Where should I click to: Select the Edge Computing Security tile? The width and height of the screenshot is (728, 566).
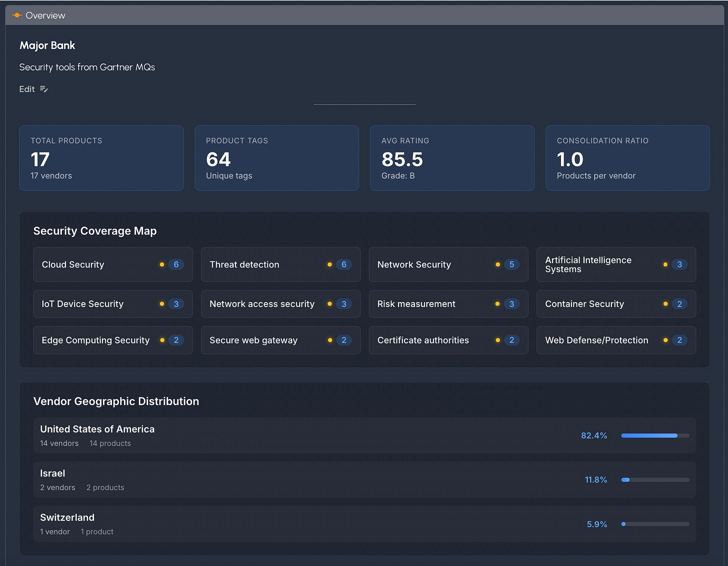click(x=112, y=340)
